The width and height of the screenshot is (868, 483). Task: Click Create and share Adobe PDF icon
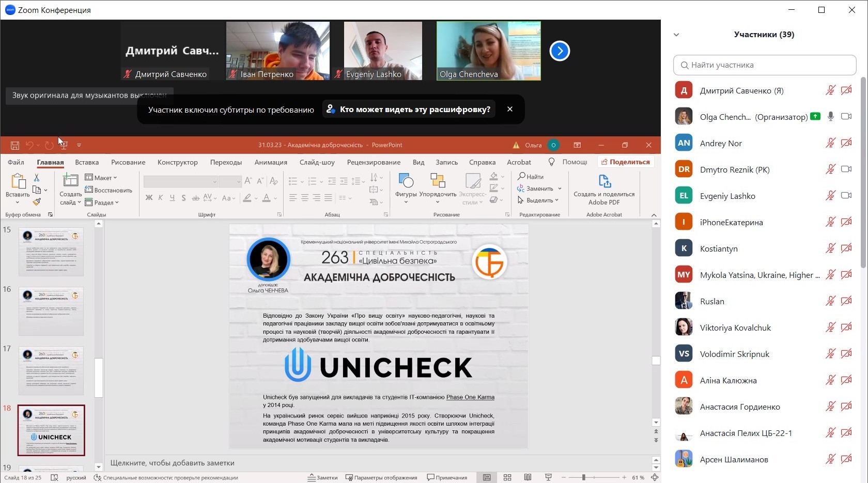605,181
